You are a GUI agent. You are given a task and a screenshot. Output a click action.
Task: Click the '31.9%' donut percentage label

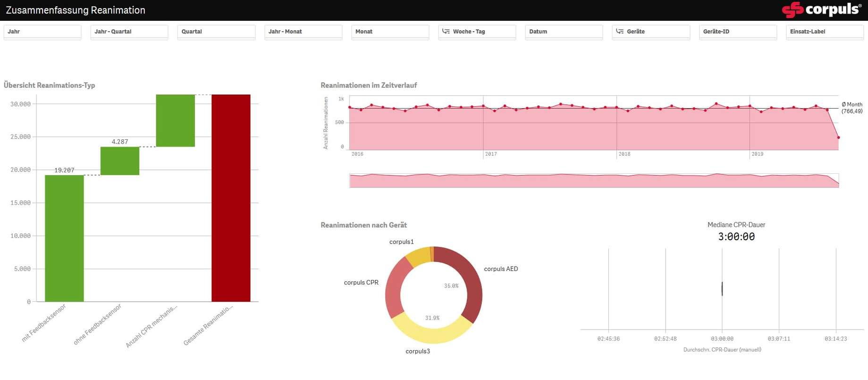(432, 318)
